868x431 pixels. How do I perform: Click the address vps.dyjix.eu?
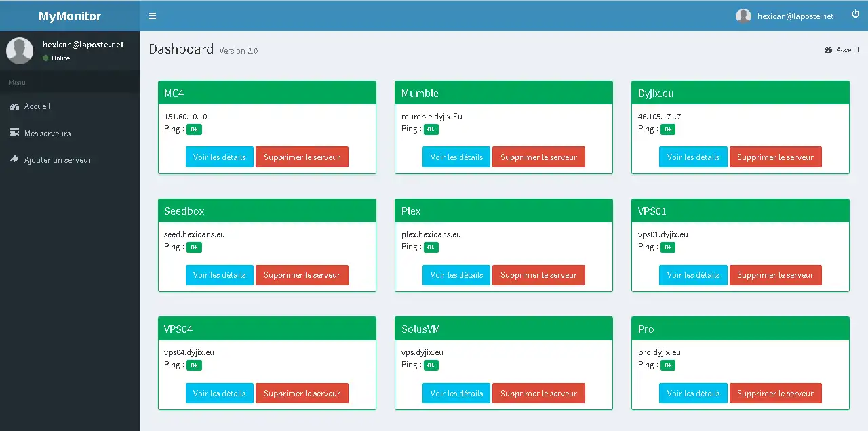point(422,352)
